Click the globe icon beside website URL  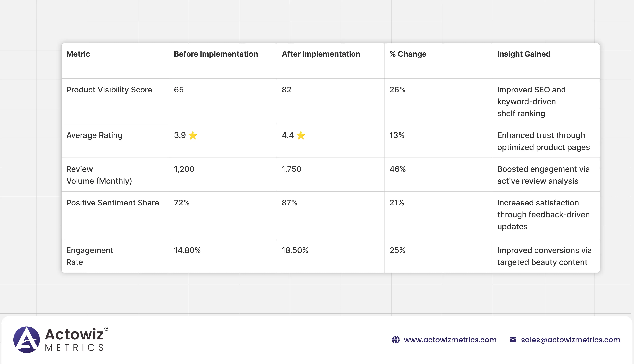[396, 340]
